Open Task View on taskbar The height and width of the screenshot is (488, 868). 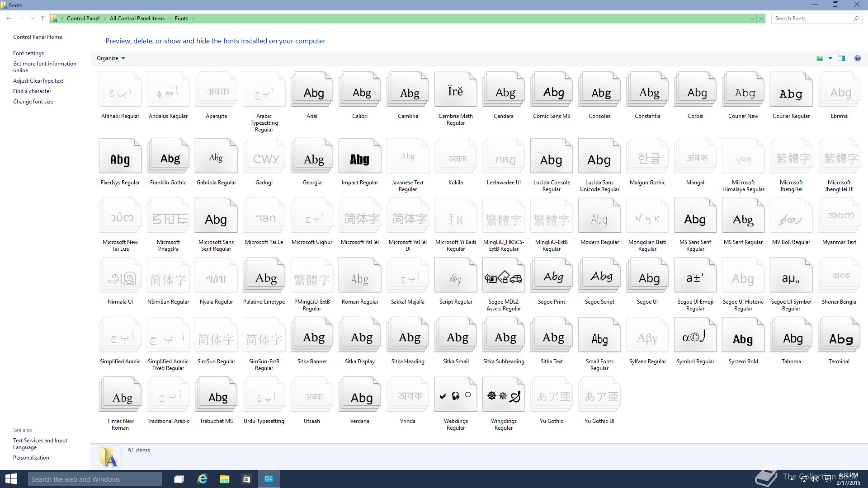179,479
